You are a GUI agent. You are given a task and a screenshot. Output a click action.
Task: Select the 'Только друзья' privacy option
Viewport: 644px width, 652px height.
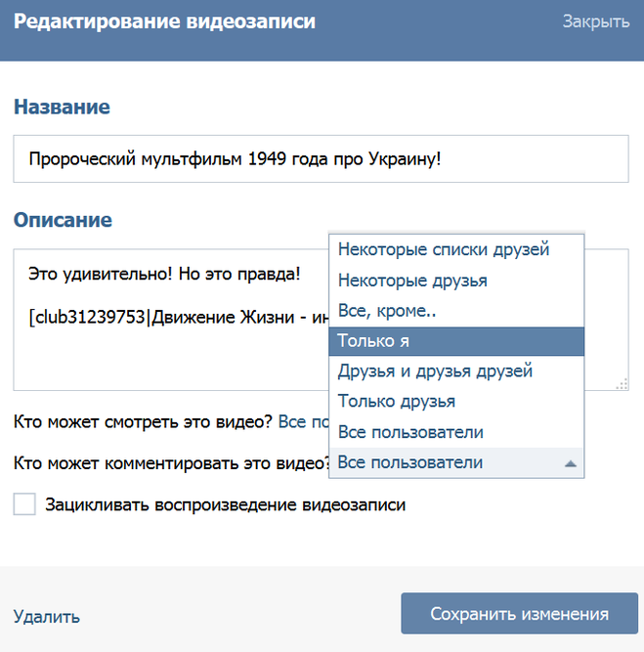[397, 402]
